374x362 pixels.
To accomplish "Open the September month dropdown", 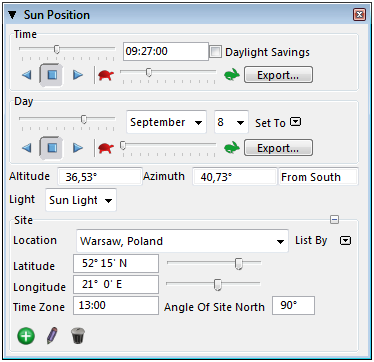I will point(166,122).
